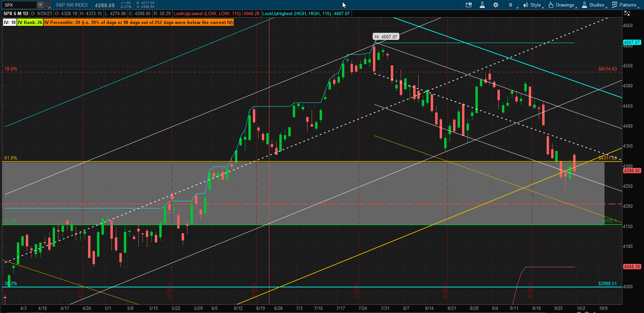Click the range value R: 58.29

pyautogui.click(x=162, y=13)
